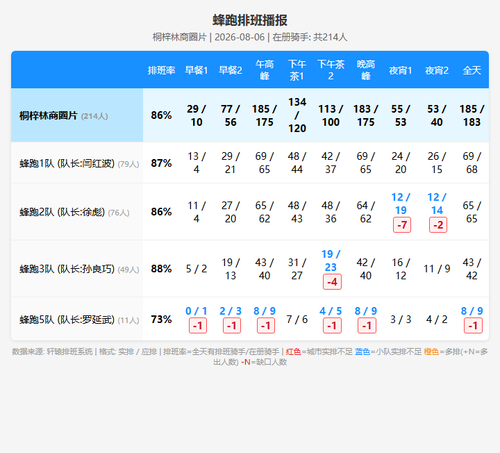This screenshot has height=453, width=500.
Task: Click 65 / 65 in 蜂跑2队 全天
Action: pos(472,212)
